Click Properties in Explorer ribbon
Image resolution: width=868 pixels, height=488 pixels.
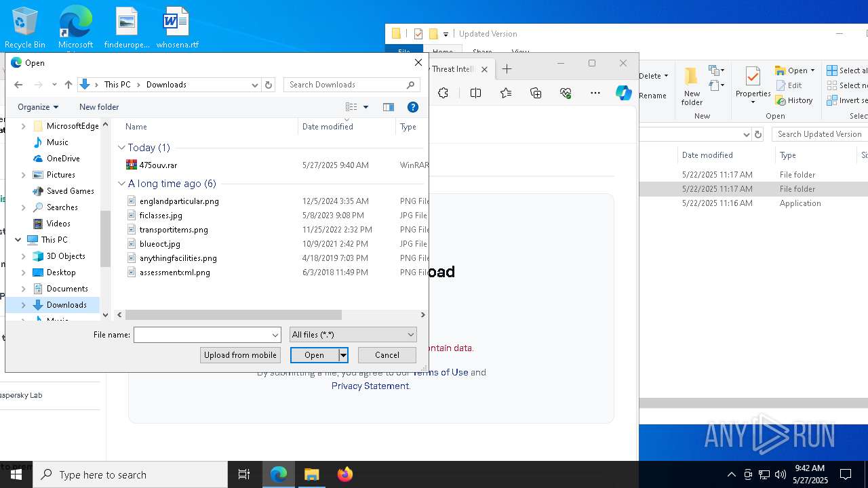pos(753,86)
